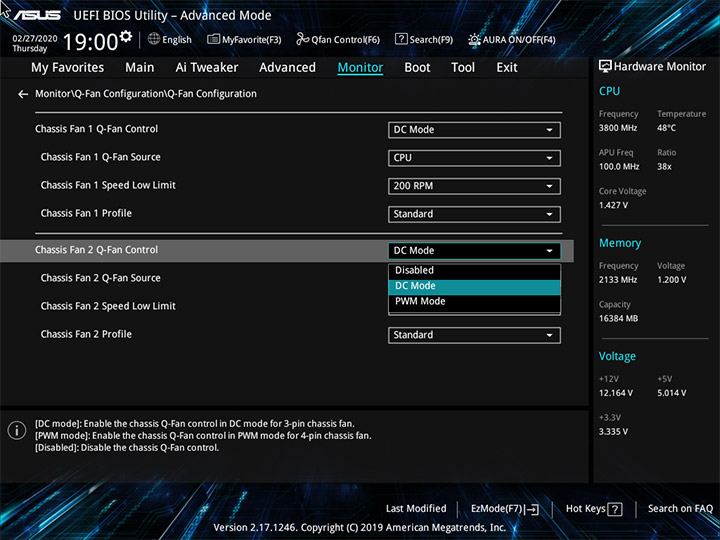Image resolution: width=720 pixels, height=540 pixels.
Task: Select the Chassis Fan 2 Profile label
Action: point(86,334)
